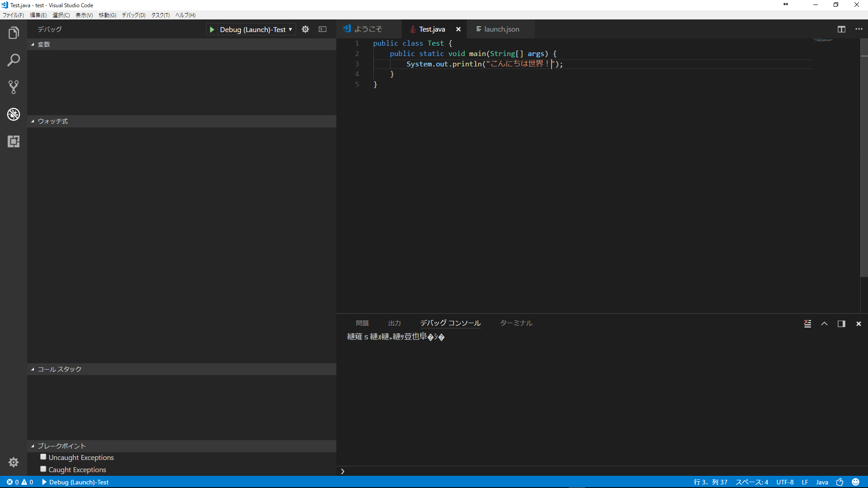
Task: Collapse the ブレークポイント (Breakpoints) section
Action: point(181,446)
